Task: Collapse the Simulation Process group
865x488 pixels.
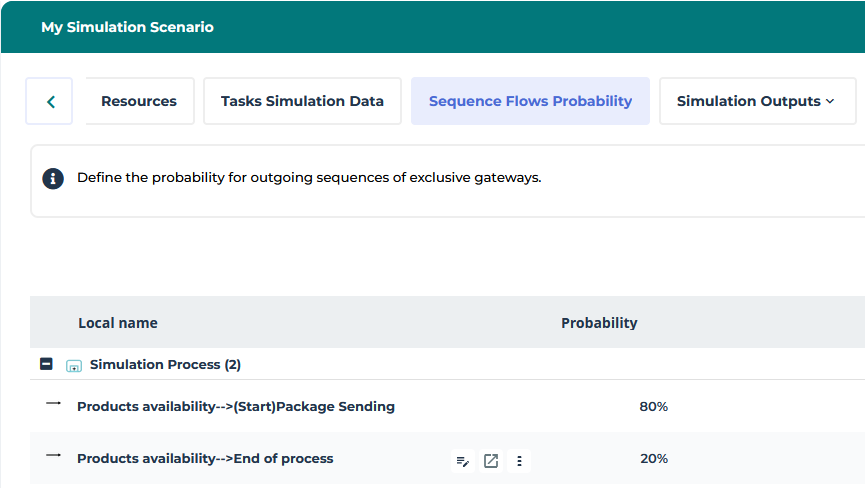Action: pyautogui.click(x=46, y=365)
